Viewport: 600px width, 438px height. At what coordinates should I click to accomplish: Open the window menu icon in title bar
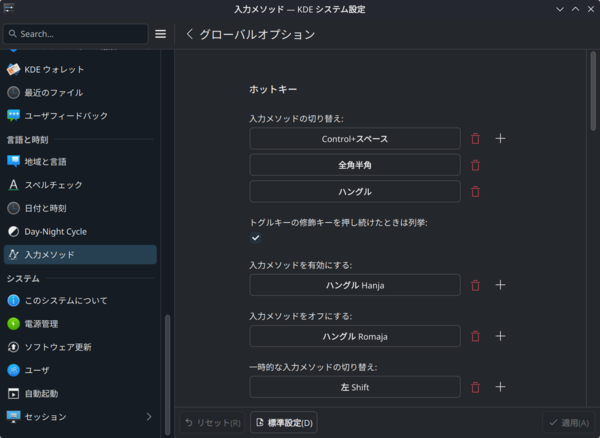pos(9,8)
